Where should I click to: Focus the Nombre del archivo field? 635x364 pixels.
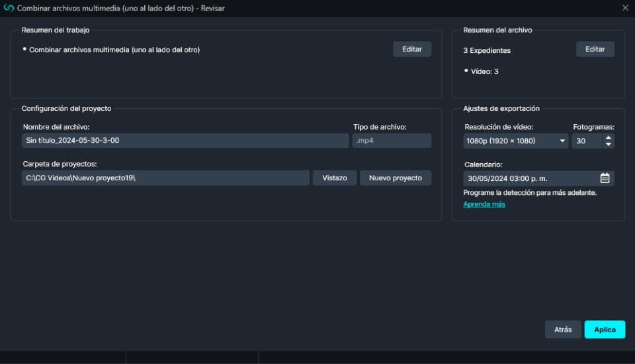185,140
